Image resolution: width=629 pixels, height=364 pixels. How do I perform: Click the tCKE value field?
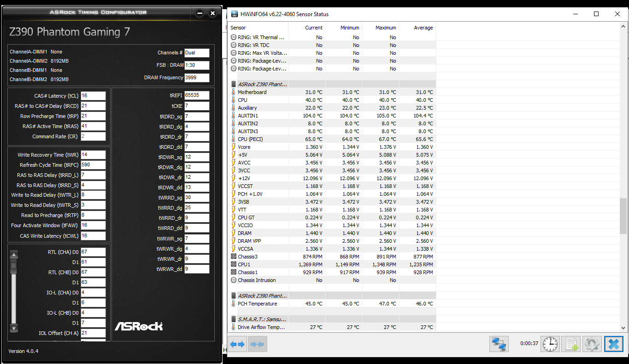197,106
